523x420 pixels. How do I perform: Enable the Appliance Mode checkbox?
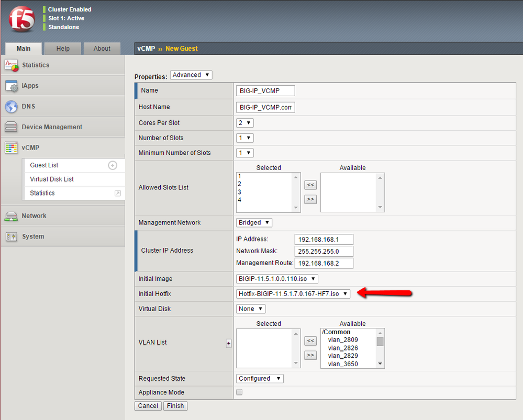click(x=239, y=392)
